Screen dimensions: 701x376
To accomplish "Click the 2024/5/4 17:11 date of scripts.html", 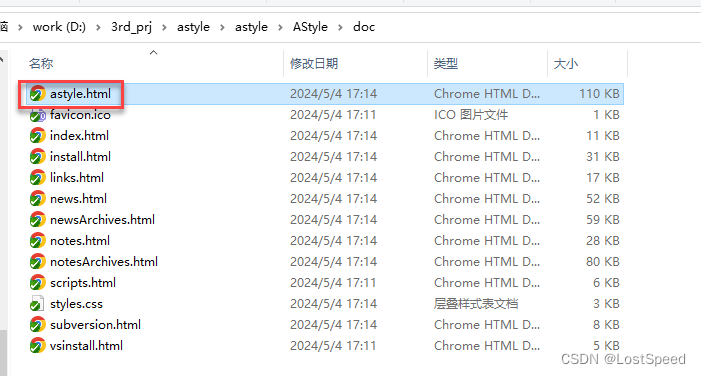I will (334, 283).
